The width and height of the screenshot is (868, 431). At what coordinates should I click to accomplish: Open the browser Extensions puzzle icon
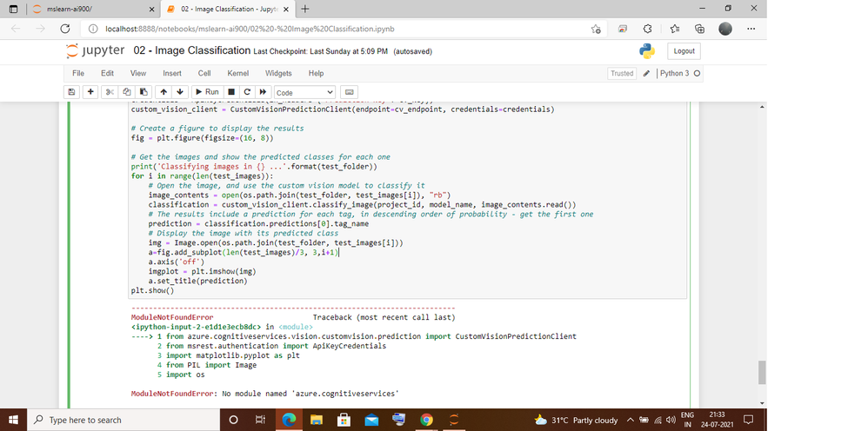[648, 29]
